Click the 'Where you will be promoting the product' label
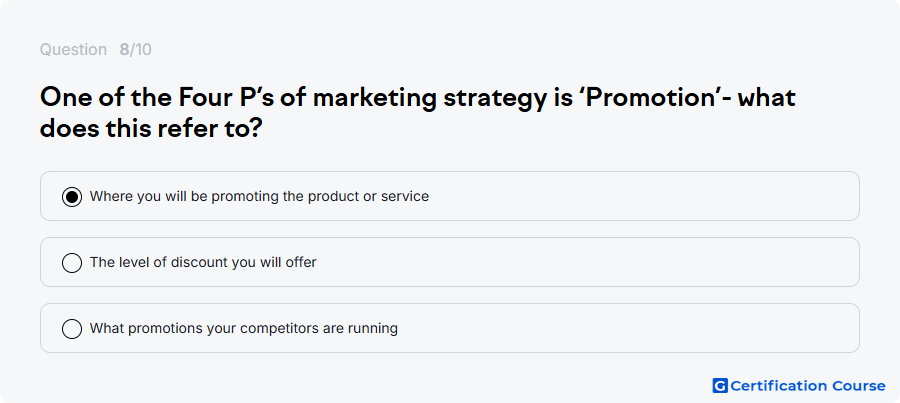900x403 pixels. [x=259, y=196]
